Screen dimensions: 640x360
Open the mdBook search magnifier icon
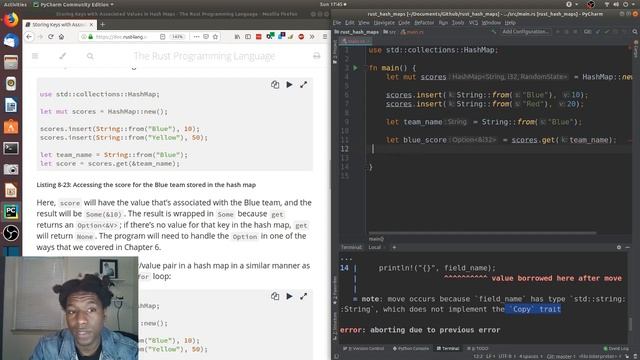pos(90,56)
